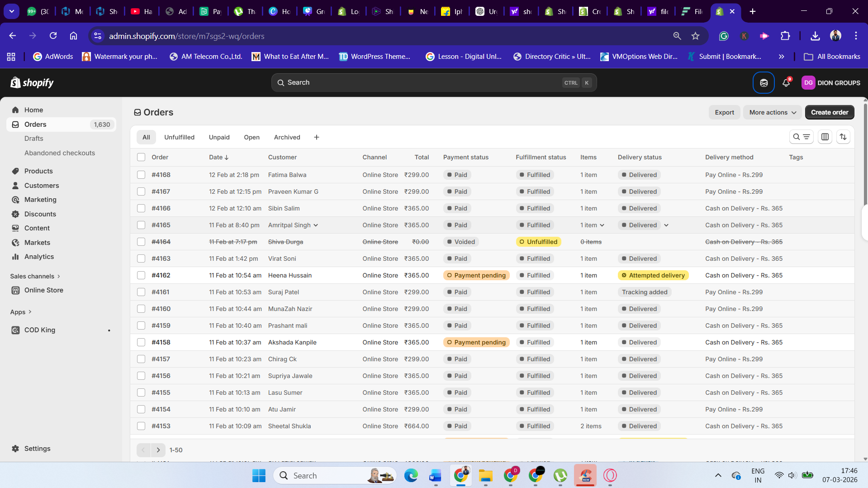Click the edit columns icon
The width and height of the screenshot is (868, 488).
point(825,137)
